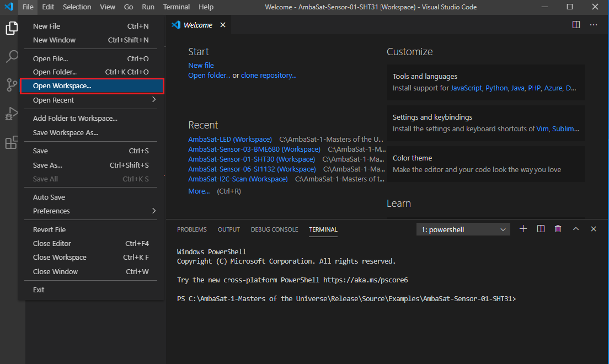This screenshot has width=609, height=364.
Task: Close the Welcome tab
Action: click(223, 25)
